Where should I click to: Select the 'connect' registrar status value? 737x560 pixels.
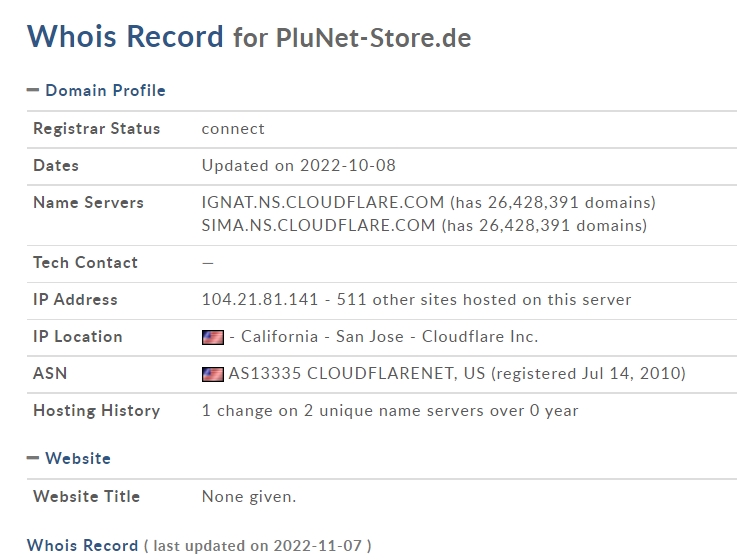tap(233, 129)
